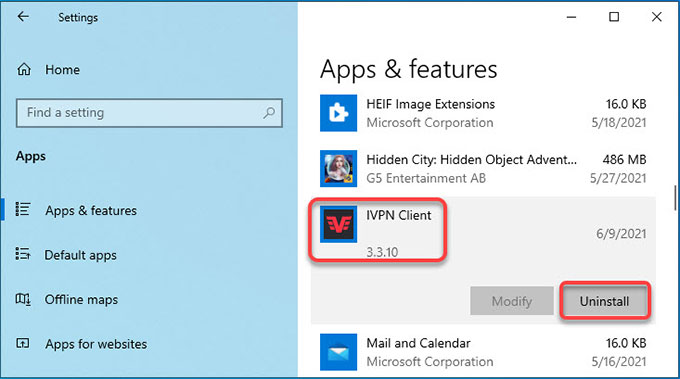Viewport: 680px width, 379px height.
Task: Open Home from the house icon
Action: pos(24,69)
